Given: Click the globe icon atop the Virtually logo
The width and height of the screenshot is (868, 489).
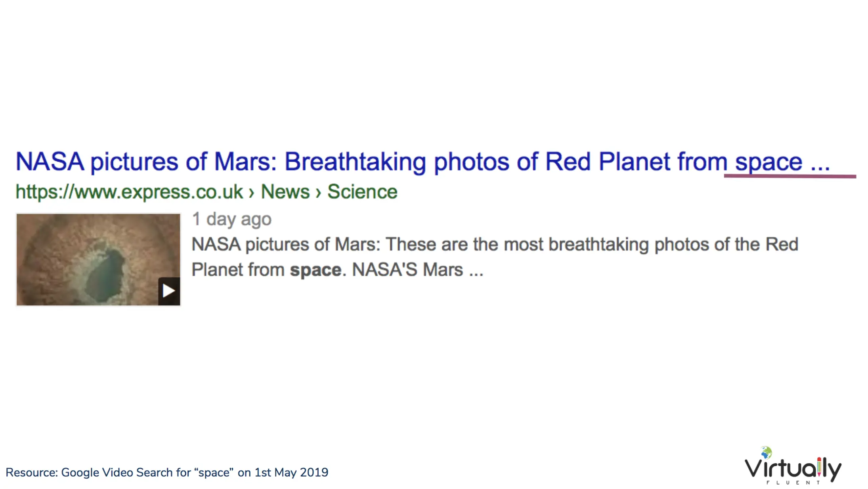Looking at the screenshot, I should click(767, 453).
